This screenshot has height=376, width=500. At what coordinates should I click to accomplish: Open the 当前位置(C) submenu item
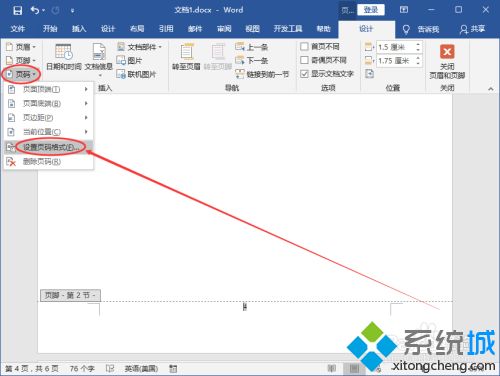click(x=48, y=132)
